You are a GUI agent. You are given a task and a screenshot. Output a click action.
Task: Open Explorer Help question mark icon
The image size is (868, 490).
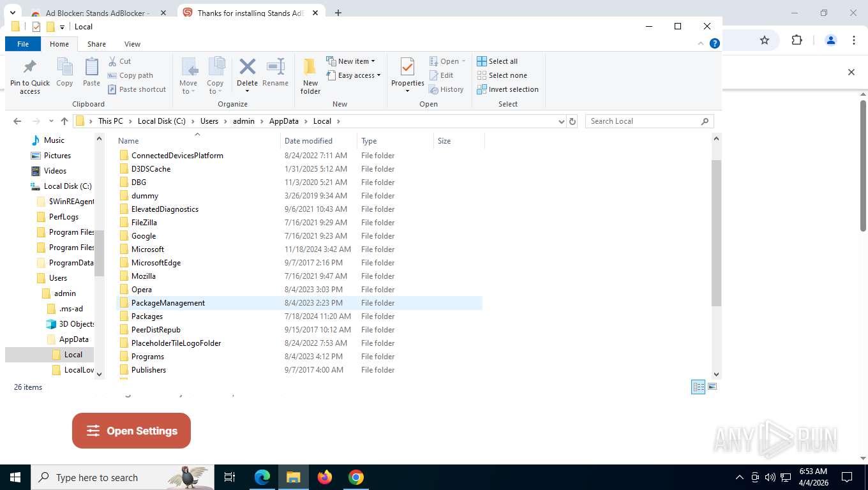click(715, 43)
